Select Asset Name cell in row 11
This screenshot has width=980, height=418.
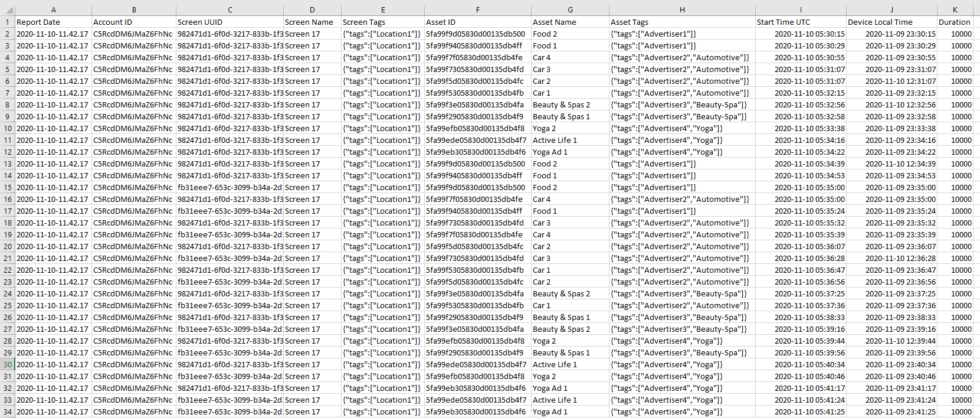(570, 140)
